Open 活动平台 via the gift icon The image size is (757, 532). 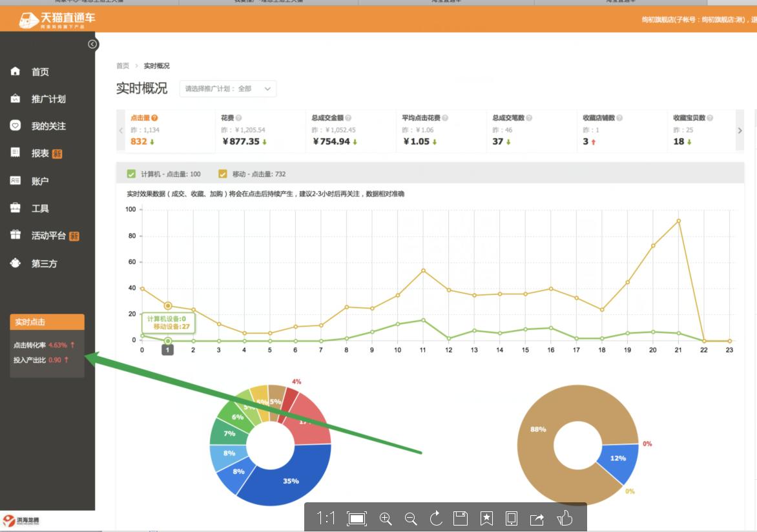[16, 236]
